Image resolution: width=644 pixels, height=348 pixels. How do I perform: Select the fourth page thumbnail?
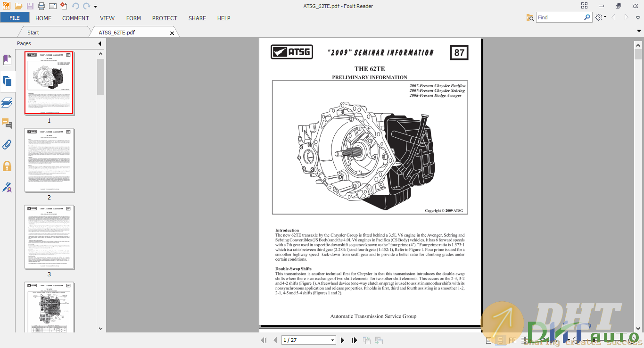(x=49, y=307)
